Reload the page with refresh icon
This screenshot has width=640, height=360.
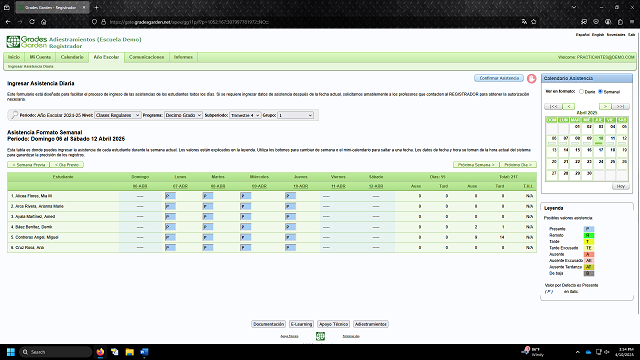32,22
